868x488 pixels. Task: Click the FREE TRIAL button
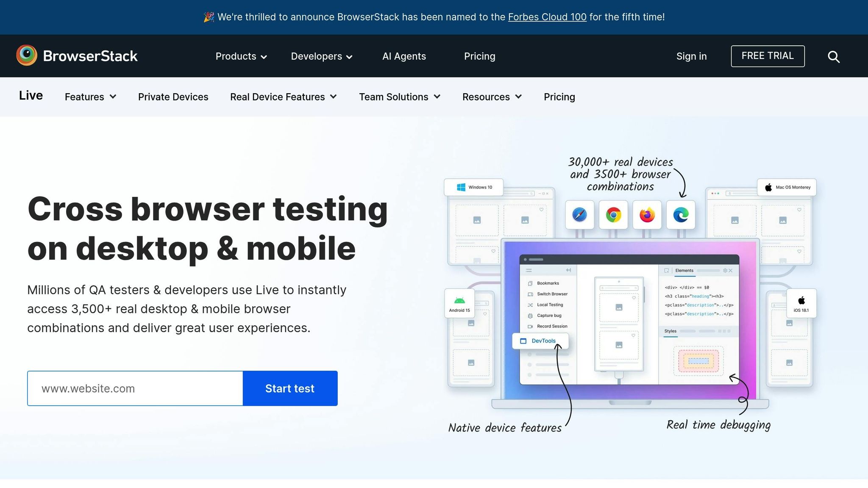(767, 56)
